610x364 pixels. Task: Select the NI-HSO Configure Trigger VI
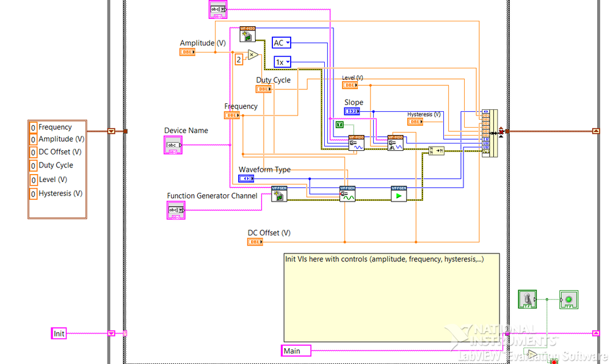point(395,143)
